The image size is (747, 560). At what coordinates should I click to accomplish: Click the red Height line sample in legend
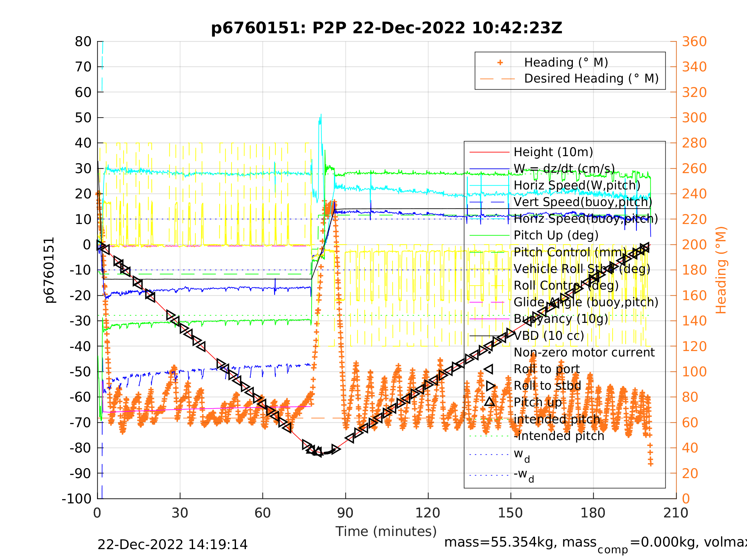[x=489, y=152]
